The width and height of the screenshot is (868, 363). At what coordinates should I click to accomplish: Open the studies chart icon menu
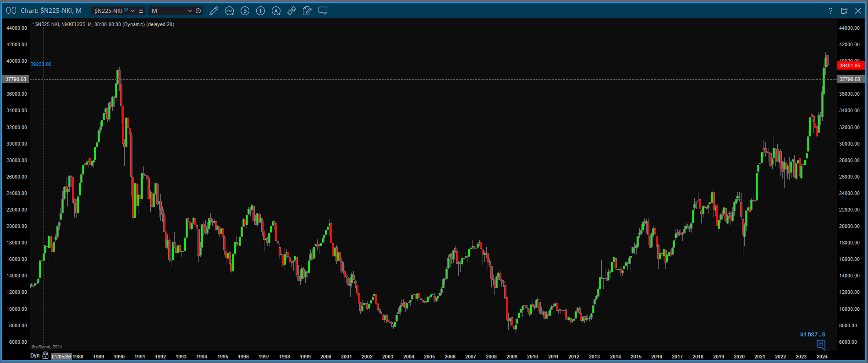pyautogui.click(x=230, y=11)
